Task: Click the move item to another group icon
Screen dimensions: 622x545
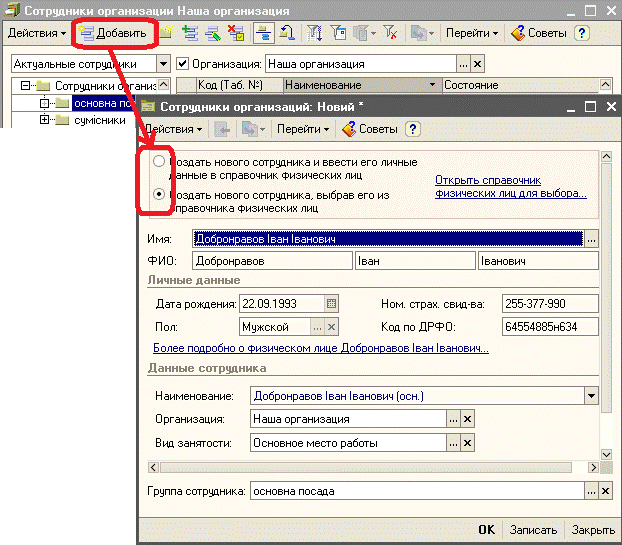Action: (287, 33)
